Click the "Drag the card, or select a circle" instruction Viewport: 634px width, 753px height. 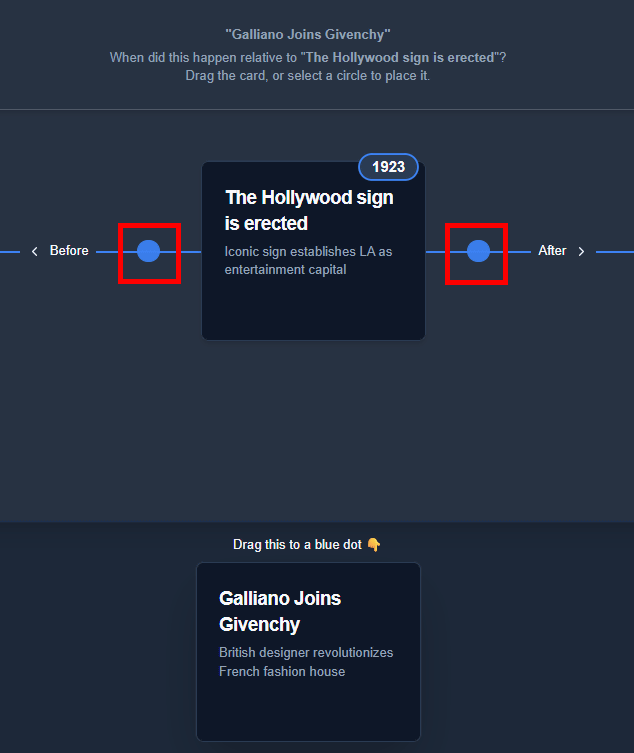point(308,76)
